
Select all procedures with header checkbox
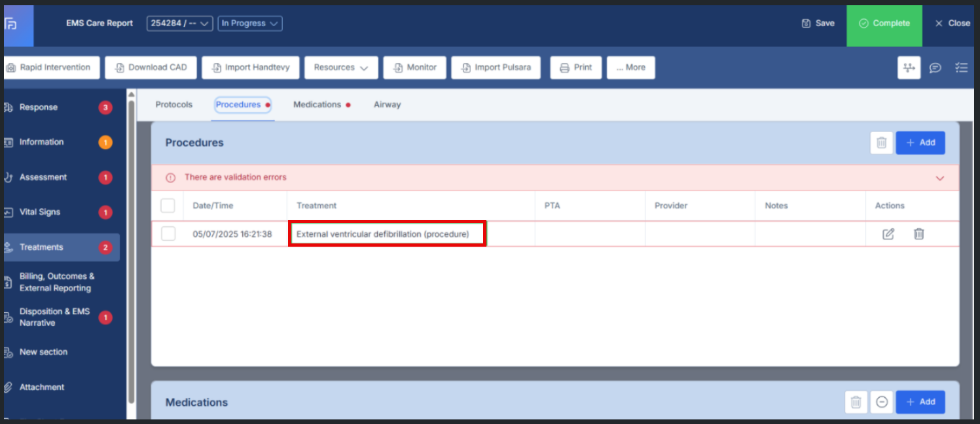coord(168,205)
